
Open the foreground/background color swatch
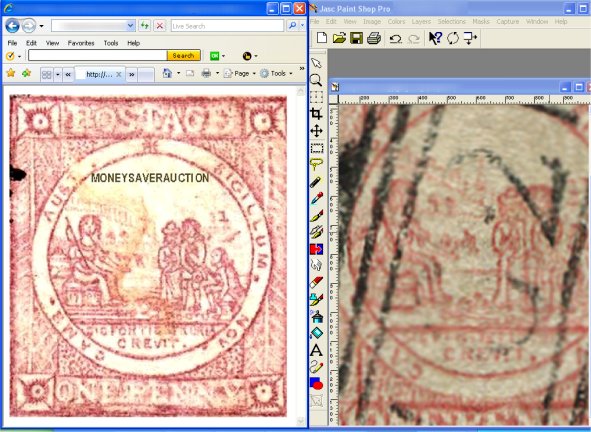pos(316,384)
